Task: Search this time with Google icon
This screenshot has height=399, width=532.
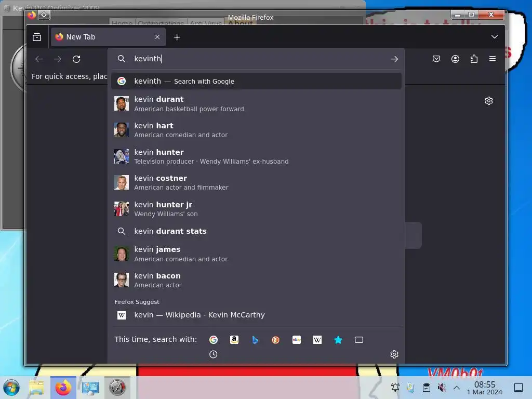Action: [x=214, y=340]
